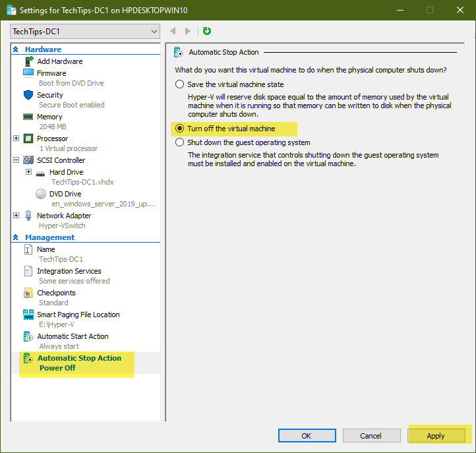Expand the Network Adapter tree node
Image resolution: width=476 pixels, height=453 pixels.
point(16,215)
